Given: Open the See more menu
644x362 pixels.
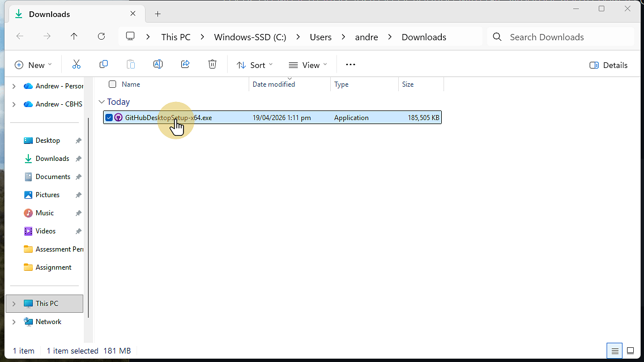Looking at the screenshot, I should [350, 64].
